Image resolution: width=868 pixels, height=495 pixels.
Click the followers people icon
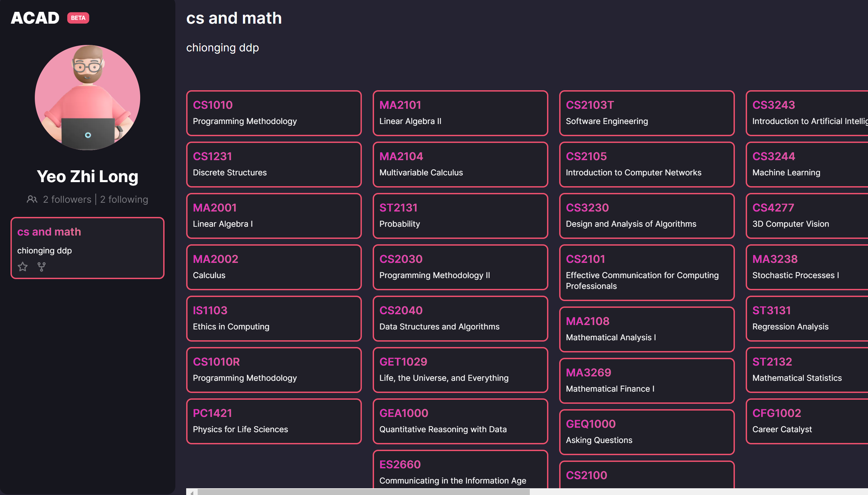pyautogui.click(x=32, y=199)
